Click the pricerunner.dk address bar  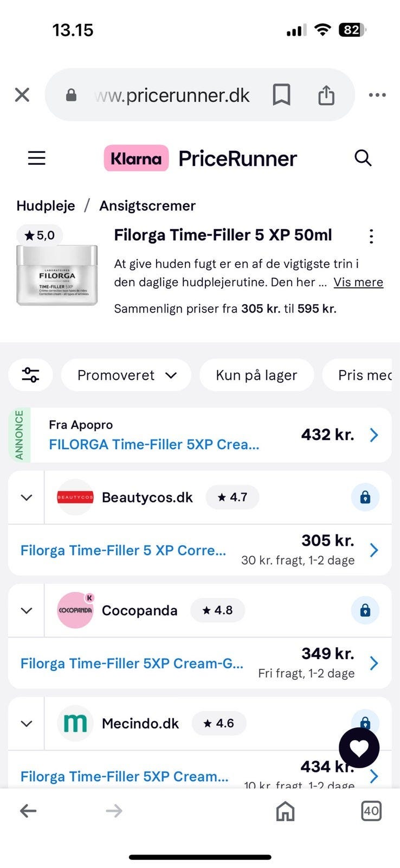172,95
